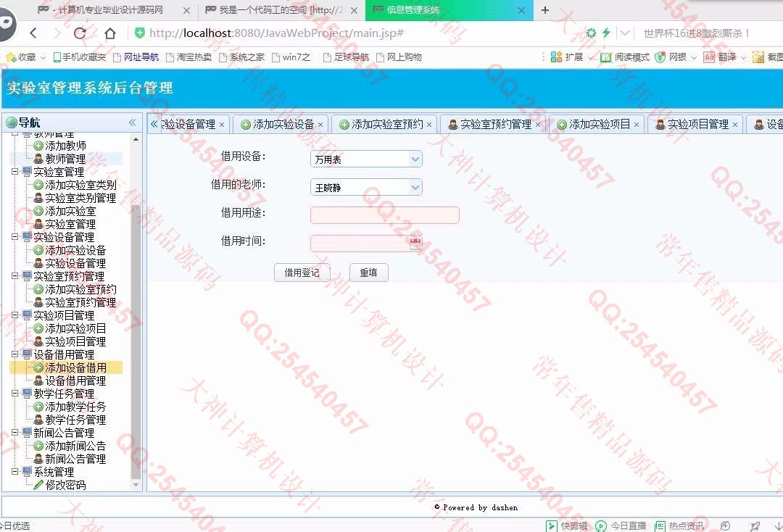Collapse navigation panel double-arrow icon
This screenshot has height=532, width=783.
133,122
